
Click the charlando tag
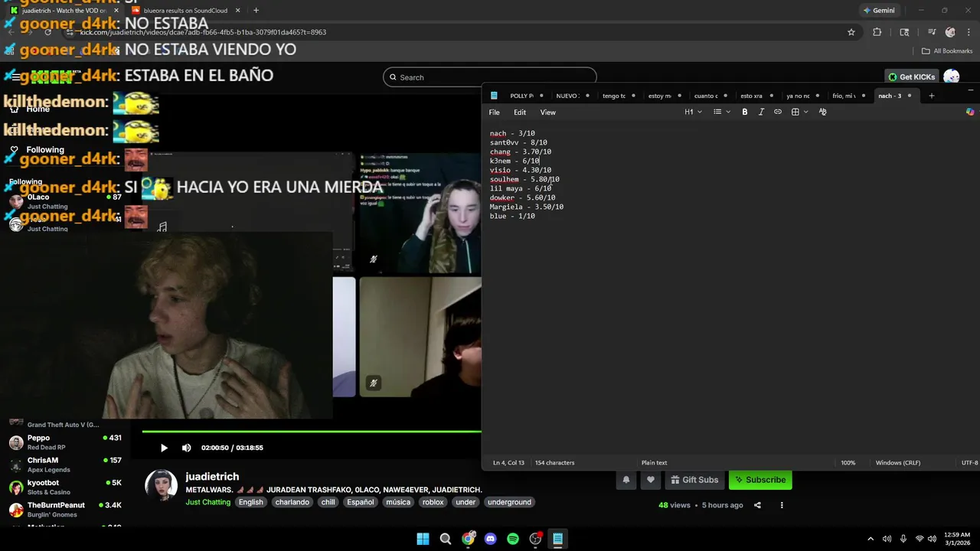pyautogui.click(x=292, y=502)
